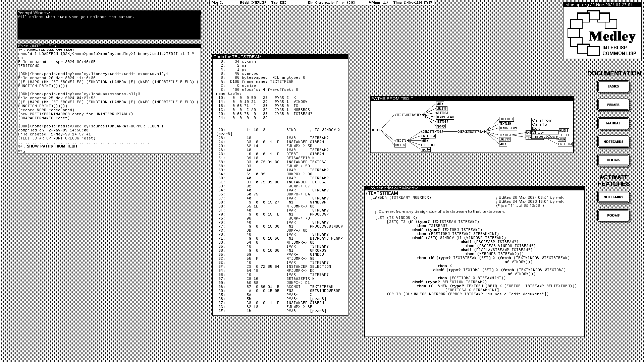Select UNLESS node directly below \TEDIT1
Viewport: 644px width, 362px height.
[400, 145]
